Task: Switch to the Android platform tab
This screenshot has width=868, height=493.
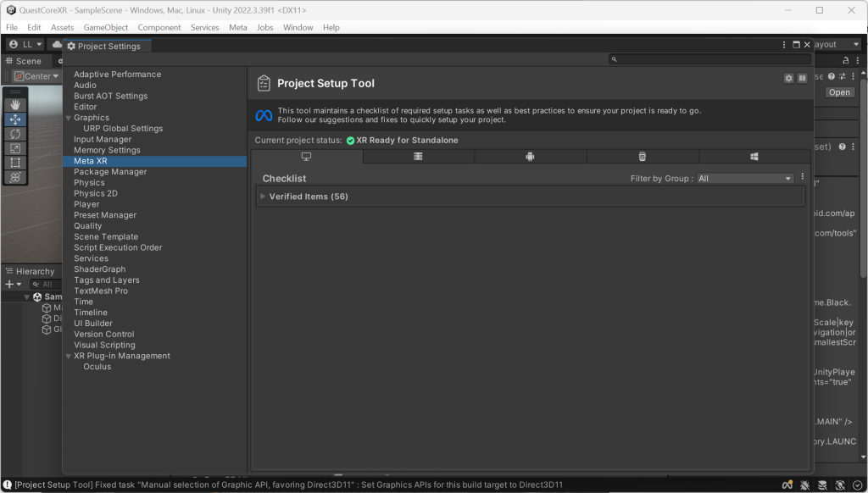Action: (531, 157)
